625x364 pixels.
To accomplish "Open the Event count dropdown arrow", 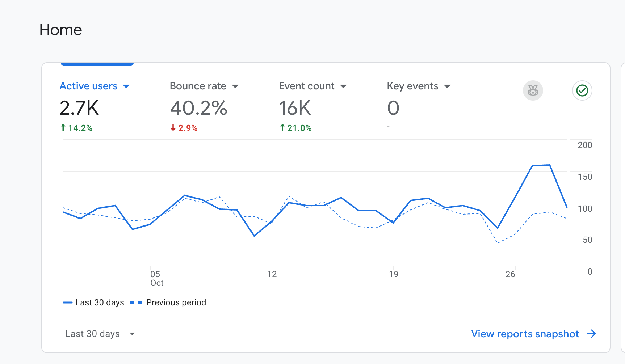I will 344,86.
